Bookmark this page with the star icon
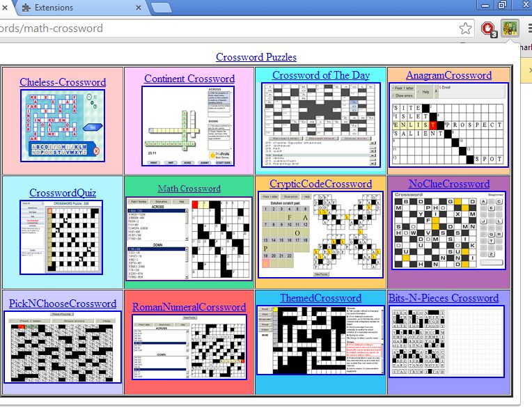The height and width of the screenshot is (408, 532). [465, 29]
